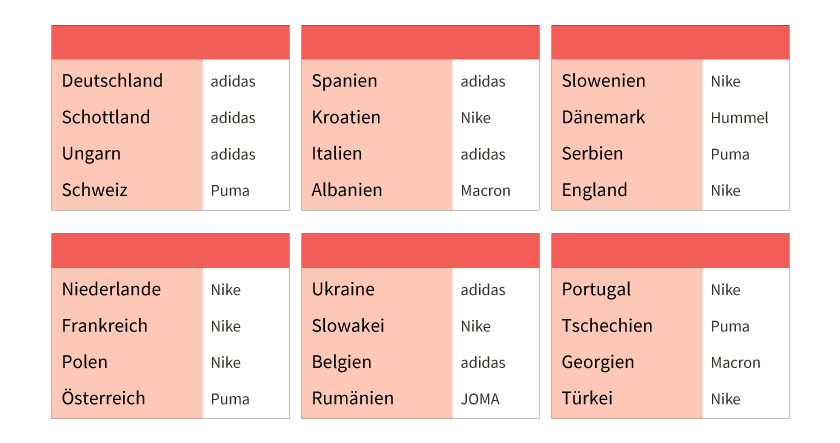Select the Schottland row label
The height and width of the screenshot is (443, 840).
pyautogui.click(x=106, y=117)
